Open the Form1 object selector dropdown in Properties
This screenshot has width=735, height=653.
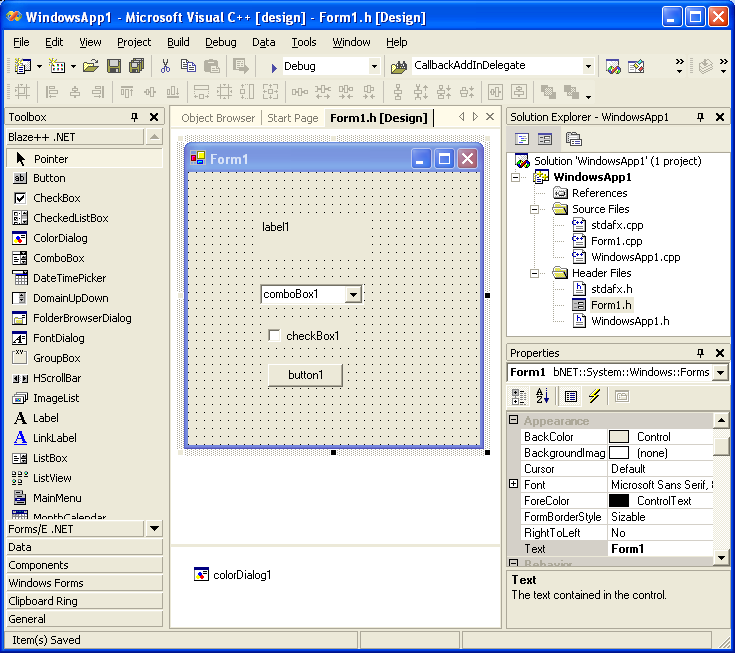tap(721, 373)
